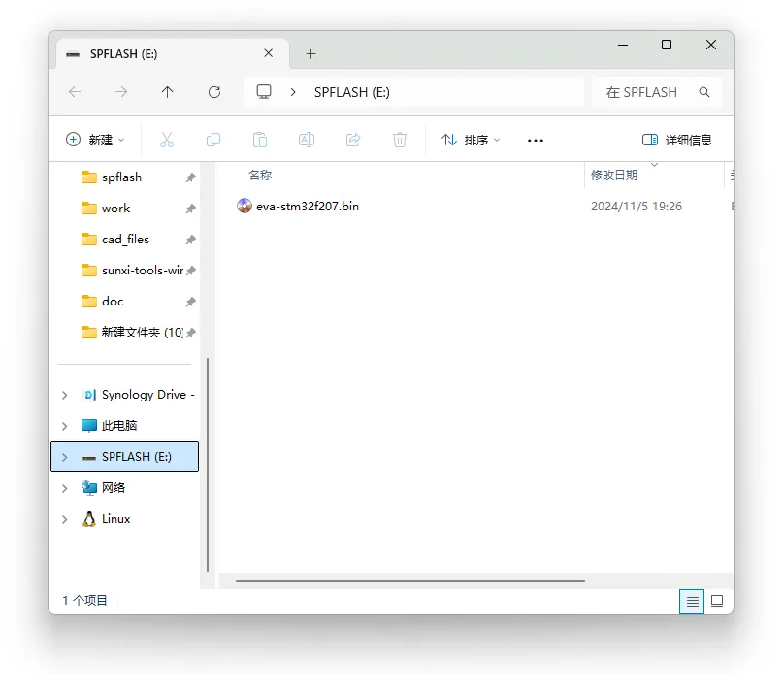Image resolution: width=784 pixels, height=674 pixels.
Task: Click the sort chevron above 修改日期
Action: coord(655,165)
